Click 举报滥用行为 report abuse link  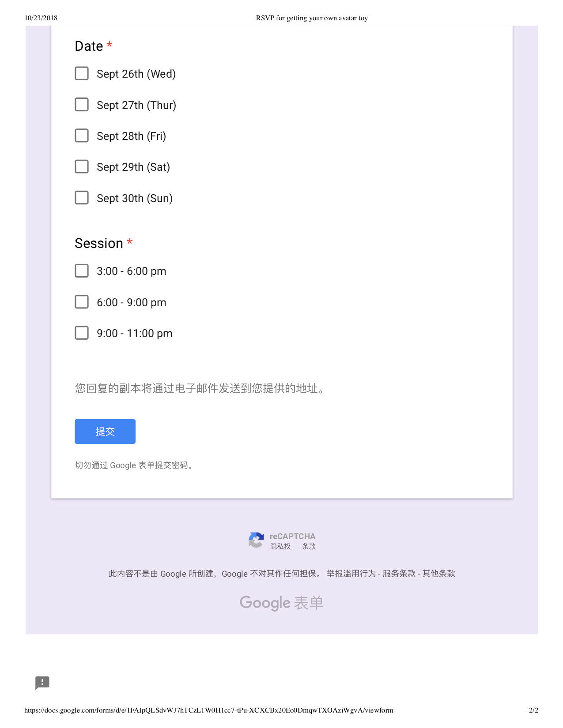click(x=351, y=574)
